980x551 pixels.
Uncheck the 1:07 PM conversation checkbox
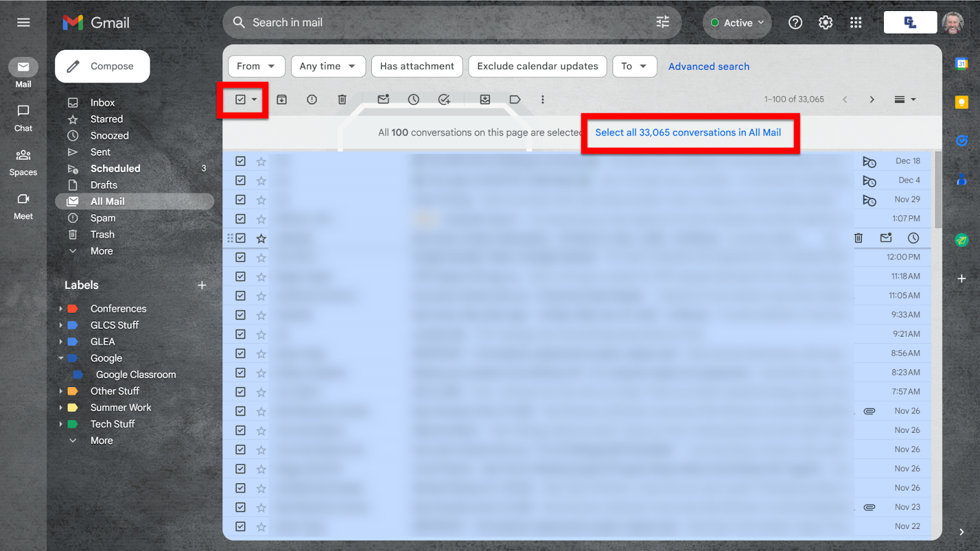pos(241,219)
